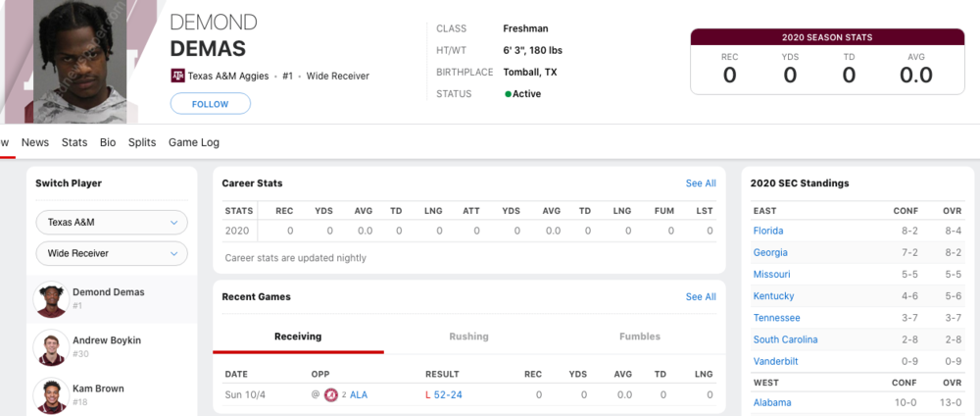This screenshot has width=980, height=416.
Task: Open the Texas A&M Aggies team link
Action: pos(229,75)
